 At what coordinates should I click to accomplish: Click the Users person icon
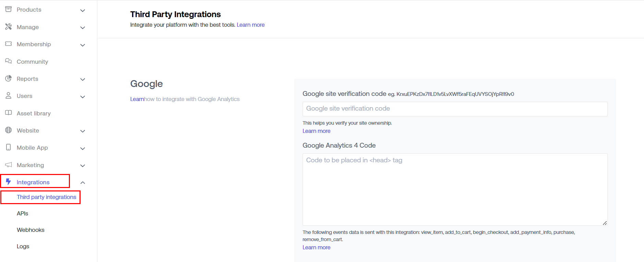(x=9, y=96)
